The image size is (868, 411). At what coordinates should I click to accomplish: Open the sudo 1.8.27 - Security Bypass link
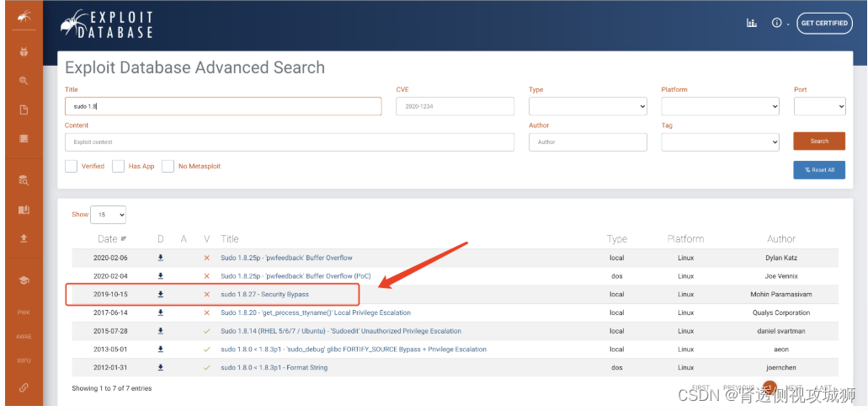(x=264, y=294)
